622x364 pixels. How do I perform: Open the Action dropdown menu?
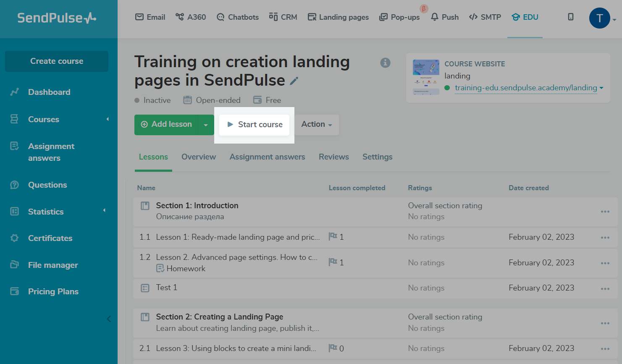pyautogui.click(x=316, y=124)
